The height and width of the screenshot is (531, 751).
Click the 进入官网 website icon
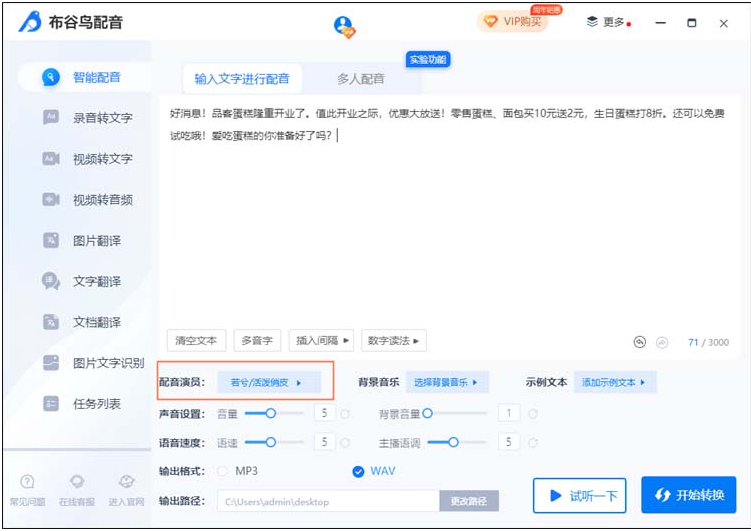tap(126, 482)
